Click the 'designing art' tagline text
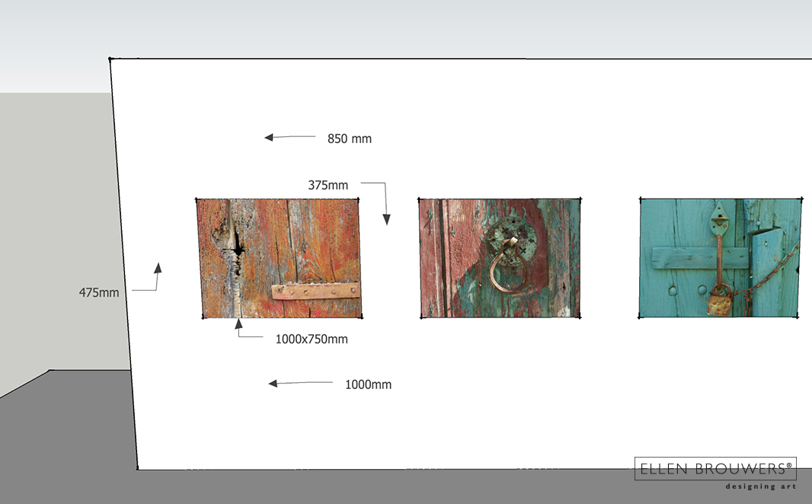The image size is (812, 504). click(x=760, y=486)
